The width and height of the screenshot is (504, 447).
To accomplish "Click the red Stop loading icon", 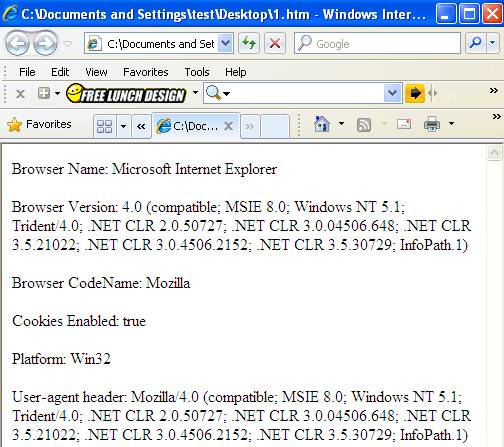I will [x=275, y=43].
